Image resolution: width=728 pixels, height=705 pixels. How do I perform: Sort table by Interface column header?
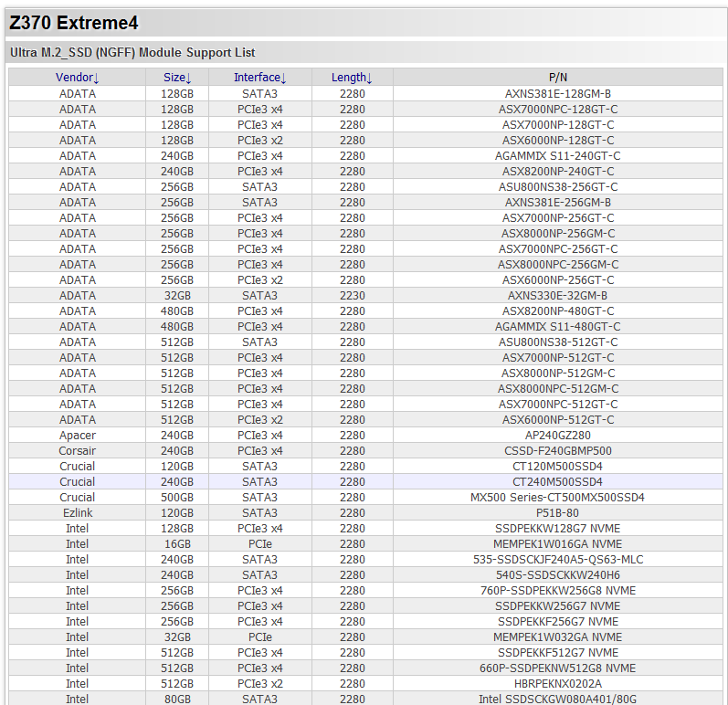[259, 78]
